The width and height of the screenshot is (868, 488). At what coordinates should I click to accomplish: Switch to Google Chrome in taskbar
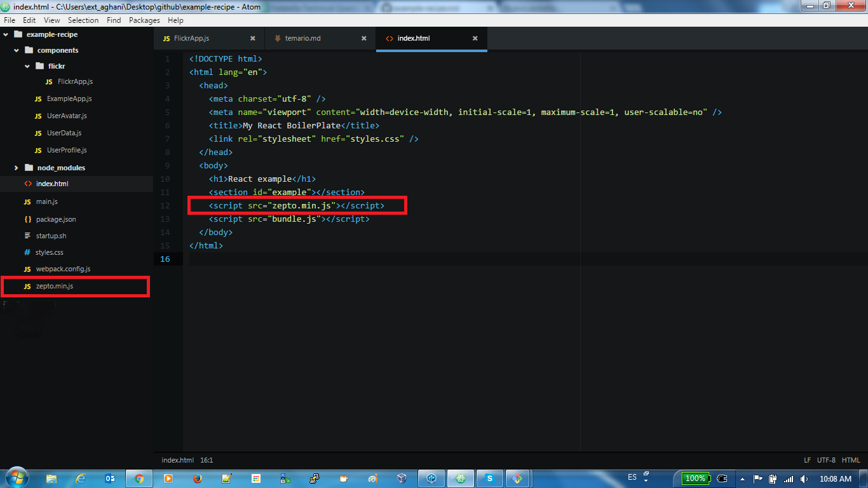click(139, 478)
